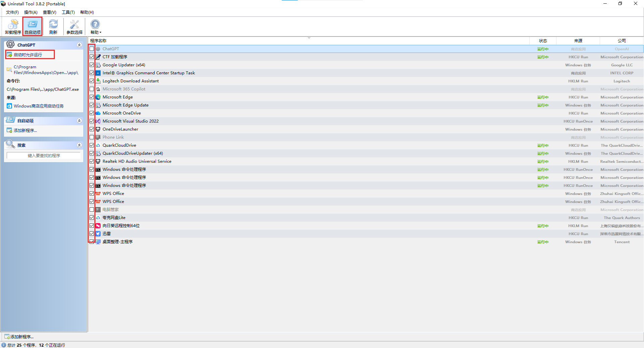Click the 迅雷 row icon

click(x=98, y=234)
